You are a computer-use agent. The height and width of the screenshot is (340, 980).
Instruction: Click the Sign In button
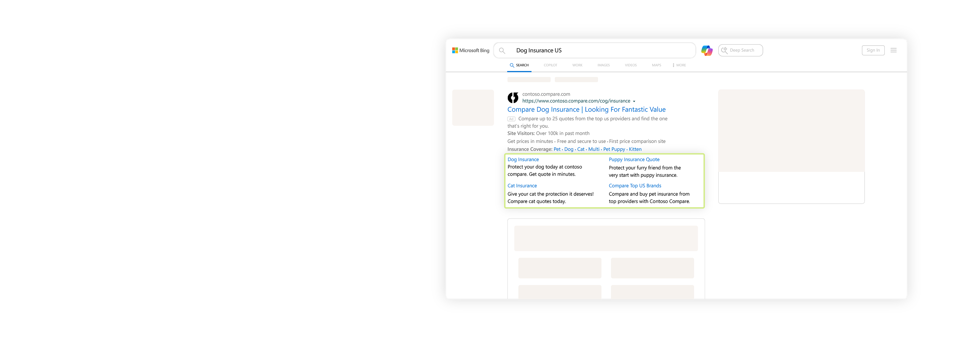[x=873, y=50]
